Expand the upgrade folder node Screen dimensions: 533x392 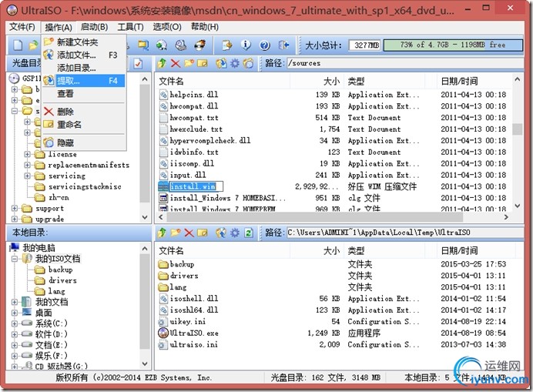coord(15,219)
